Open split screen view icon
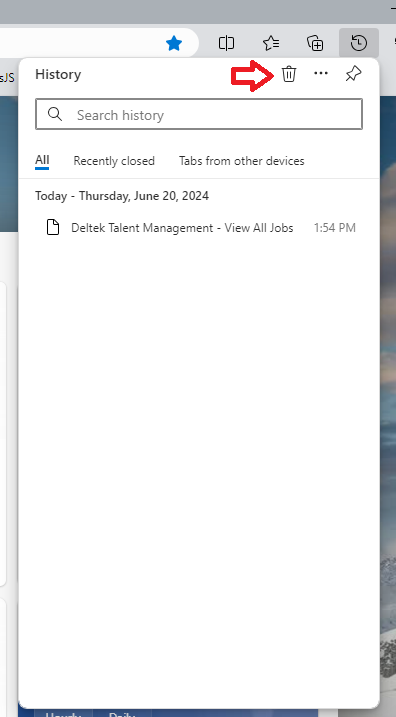 (x=226, y=43)
